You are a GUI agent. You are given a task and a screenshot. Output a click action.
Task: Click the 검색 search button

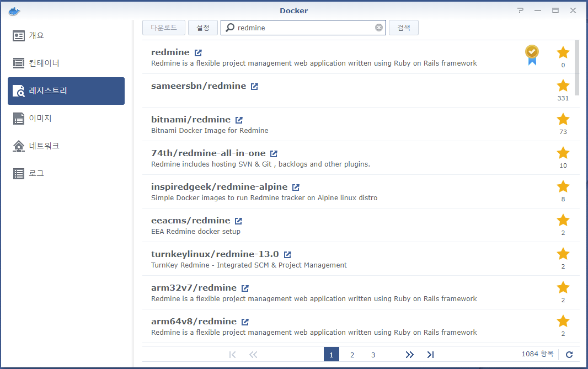click(404, 28)
